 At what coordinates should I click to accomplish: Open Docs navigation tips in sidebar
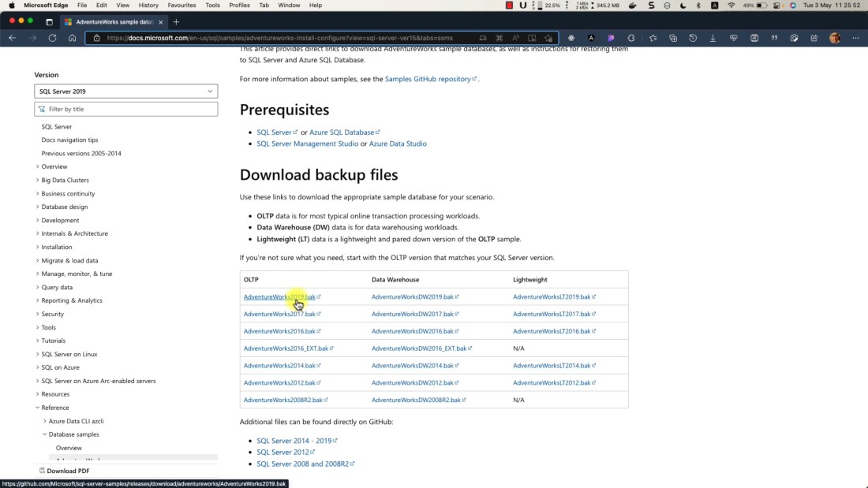[69, 140]
